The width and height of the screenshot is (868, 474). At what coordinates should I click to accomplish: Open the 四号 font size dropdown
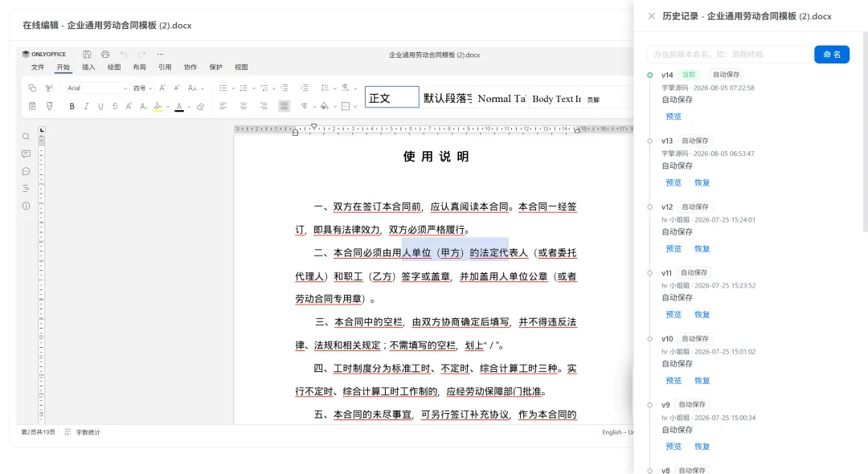(143, 88)
